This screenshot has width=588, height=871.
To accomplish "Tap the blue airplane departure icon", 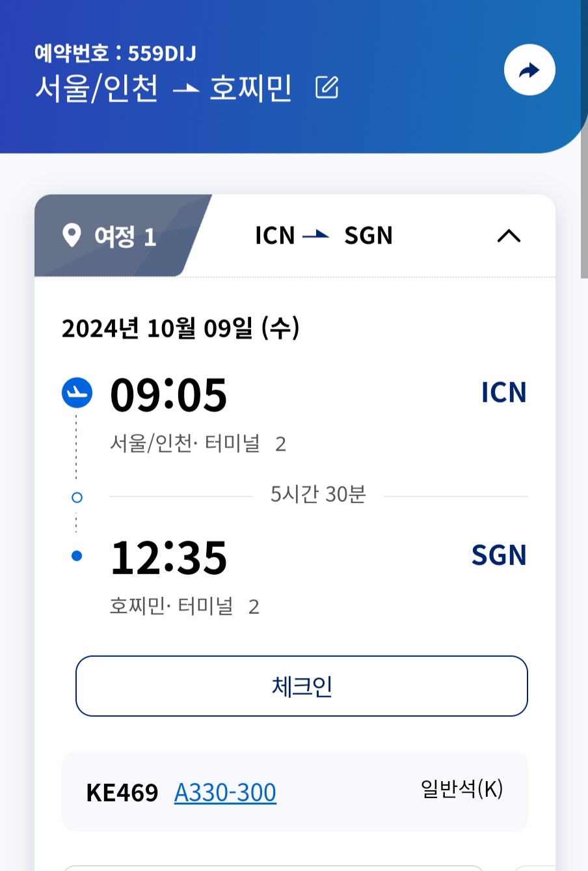I will tap(77, 393).
